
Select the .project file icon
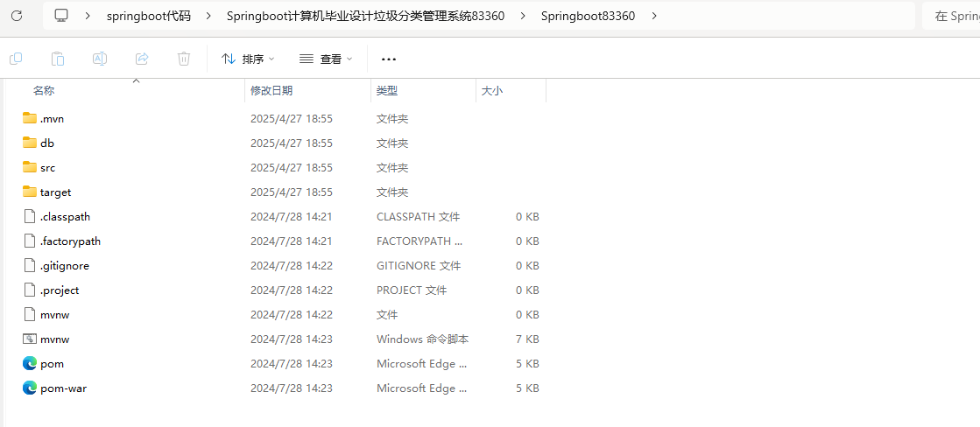tap(30, 290)
